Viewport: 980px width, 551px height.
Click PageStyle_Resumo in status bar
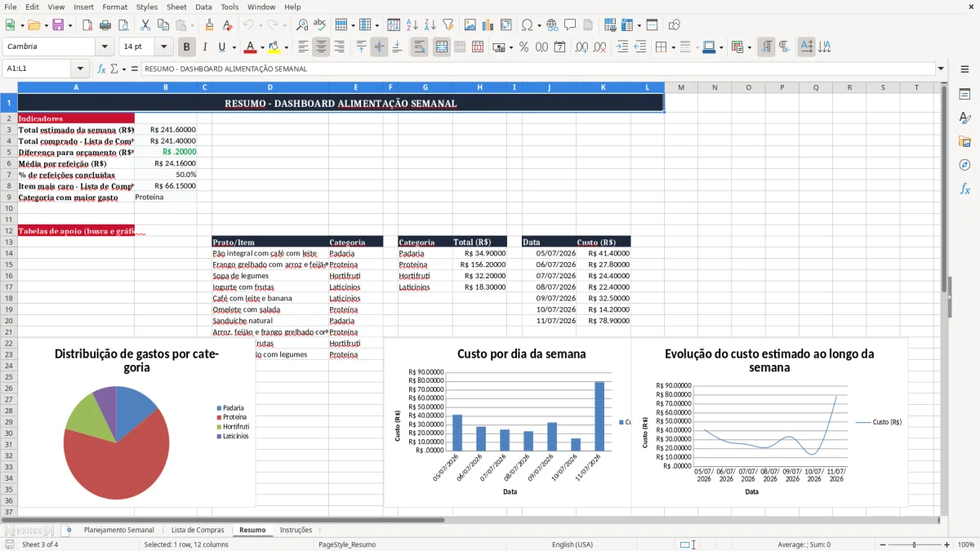click(347, 544)
